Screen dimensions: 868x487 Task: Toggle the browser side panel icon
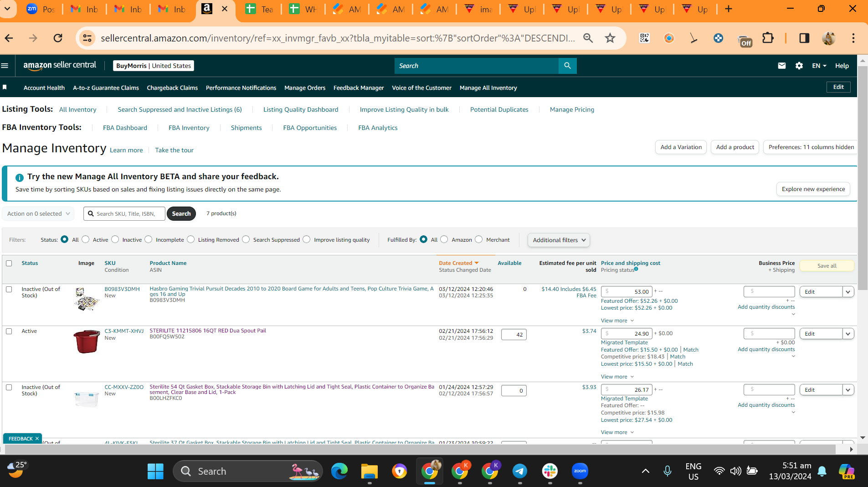click(x=804, y=38)
